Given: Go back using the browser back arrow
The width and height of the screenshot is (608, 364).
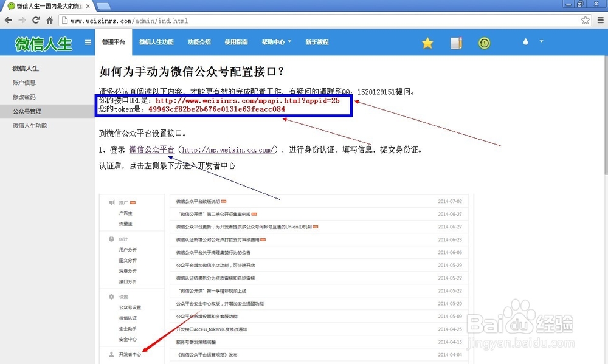Looking at the screenshot, I should pyautogui.click(x=9, y=19).
